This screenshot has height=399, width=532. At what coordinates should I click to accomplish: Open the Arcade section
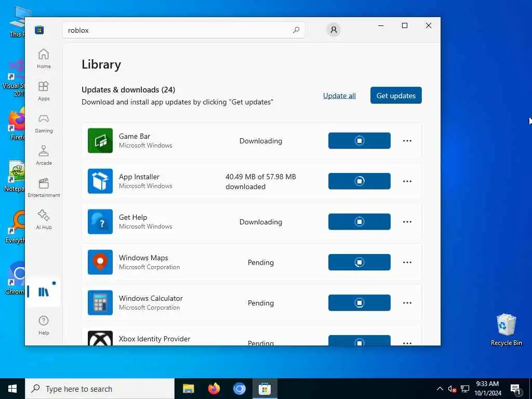tap(44, 155)
